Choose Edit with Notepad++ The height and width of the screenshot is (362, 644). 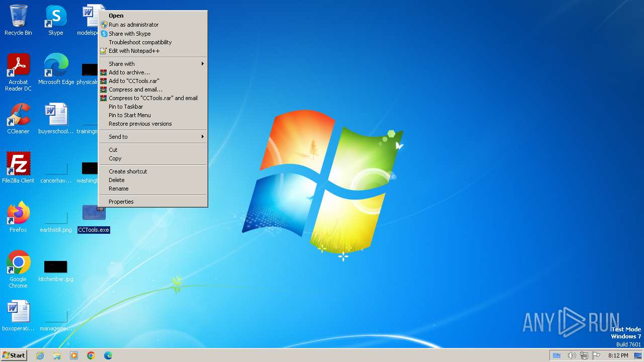[x=153, y=51]
